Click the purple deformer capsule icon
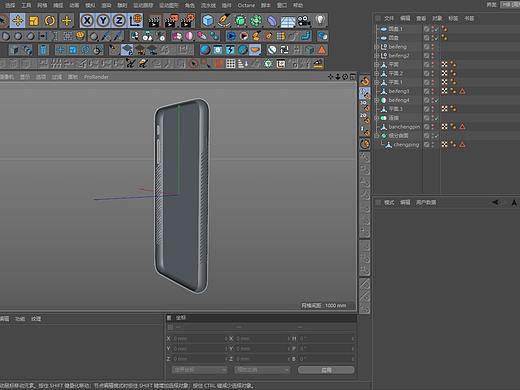Viewport: 520px width, 390px height. tap(272, 21)
